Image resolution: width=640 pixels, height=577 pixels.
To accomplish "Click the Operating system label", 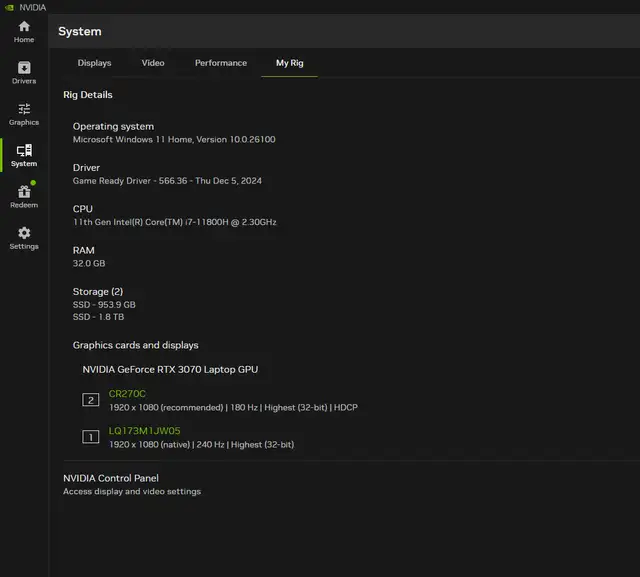I will (x=113, y=126).
